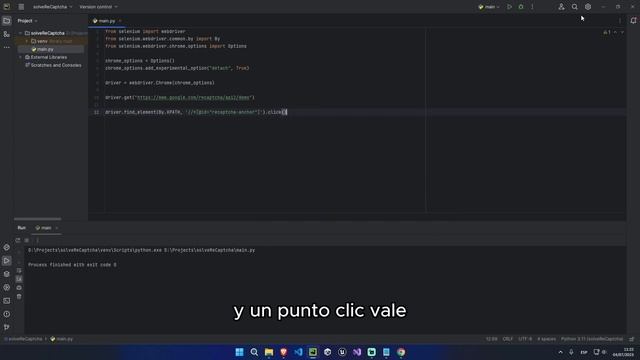Click the horizontal scrollbar under project tree
Viewport: 640px width, 360px height.
(x=37, y=219)
